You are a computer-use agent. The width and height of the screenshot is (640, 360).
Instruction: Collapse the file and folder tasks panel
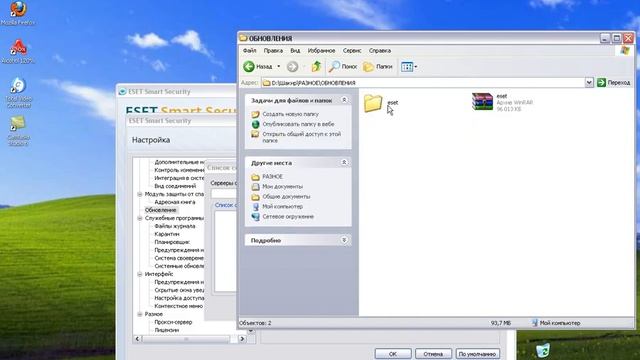[344, 100]
